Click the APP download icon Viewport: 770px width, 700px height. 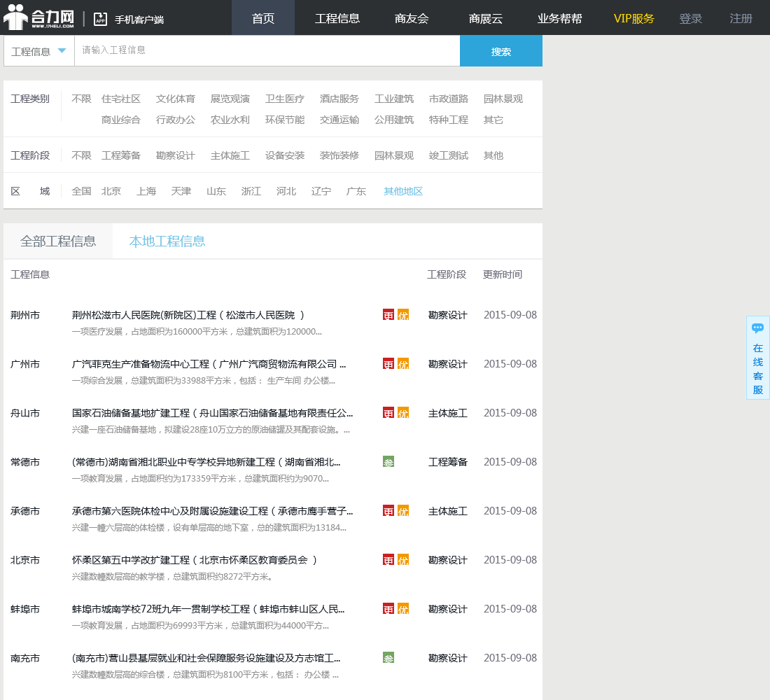coord(101,19)
